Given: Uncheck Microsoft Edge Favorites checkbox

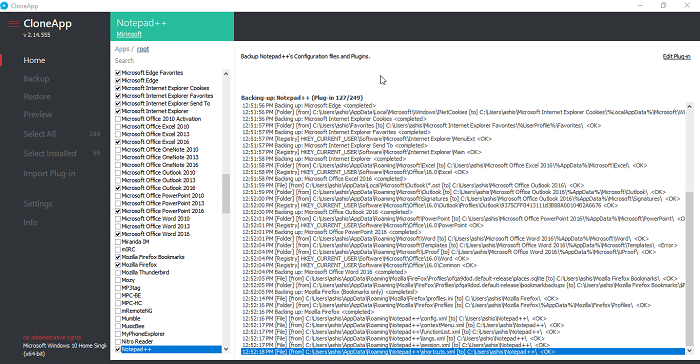Looking at the screenshot, I should [x=118, y=73].
